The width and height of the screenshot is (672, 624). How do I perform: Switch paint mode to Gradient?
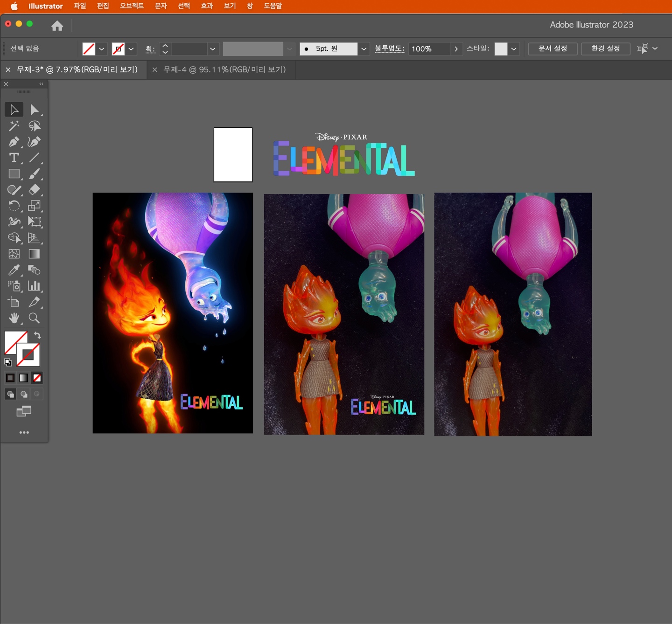(x=24, y=378)
